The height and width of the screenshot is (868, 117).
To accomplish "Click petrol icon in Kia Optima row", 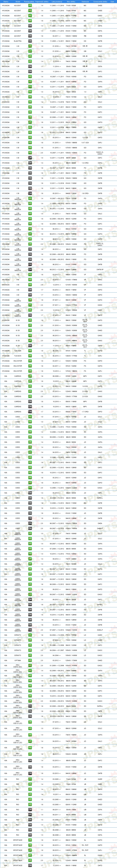I will pos(30,660).
